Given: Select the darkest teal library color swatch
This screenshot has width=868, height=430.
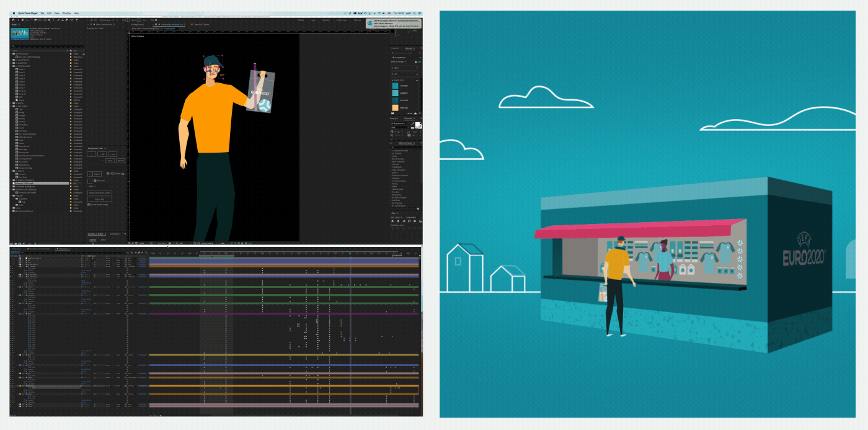Looking at the screenshot, I should pyautogui.click(x=395, y=101).
